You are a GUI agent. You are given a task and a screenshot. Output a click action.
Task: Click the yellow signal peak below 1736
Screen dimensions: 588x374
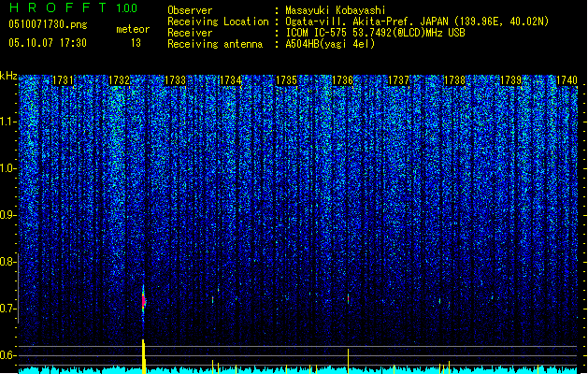(349, 361)
